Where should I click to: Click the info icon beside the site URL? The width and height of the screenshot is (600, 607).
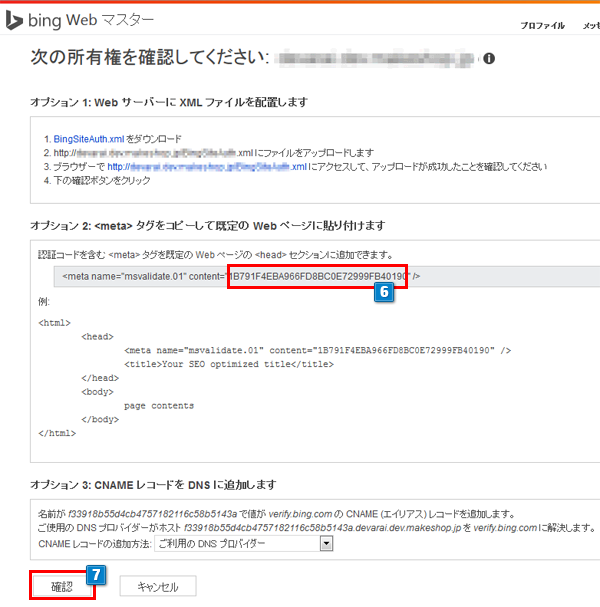489,59
